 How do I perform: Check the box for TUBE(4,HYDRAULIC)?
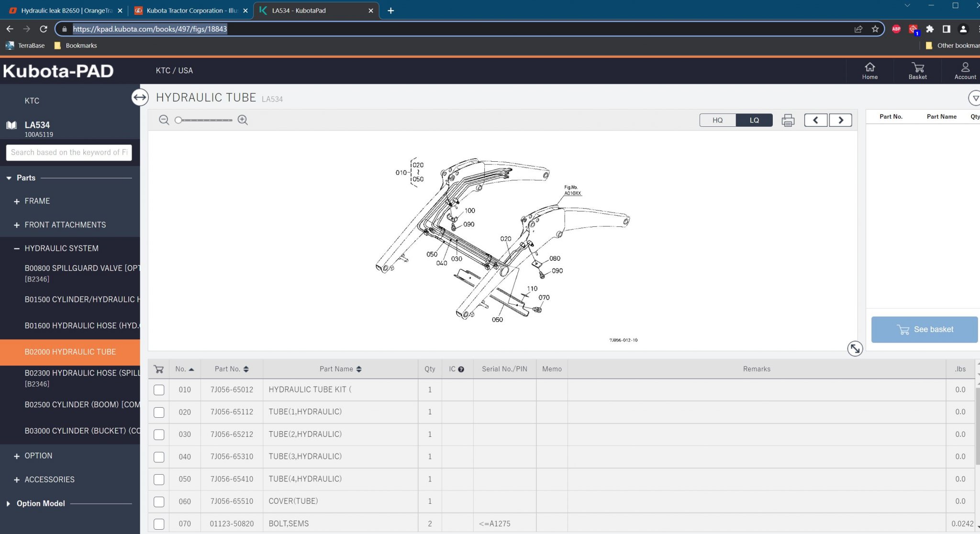(x=159, y=479)
